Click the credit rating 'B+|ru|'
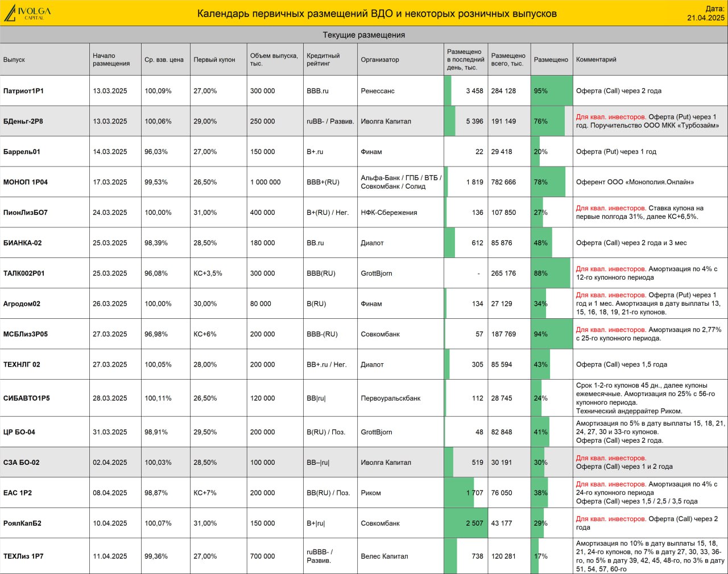The width and height of the screenshot is (728, 574). click(x=316, y=523)
